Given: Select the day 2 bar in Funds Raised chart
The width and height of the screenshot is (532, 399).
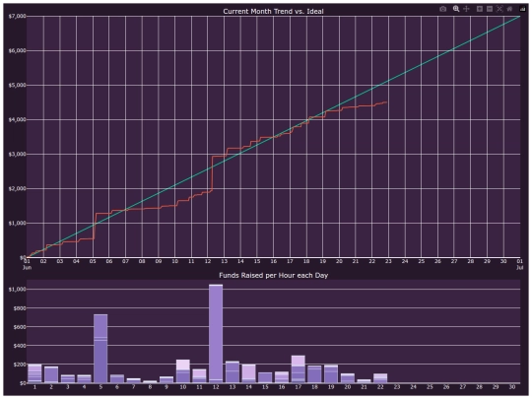Looking at the screenshot, I should (x=51, y=374).
